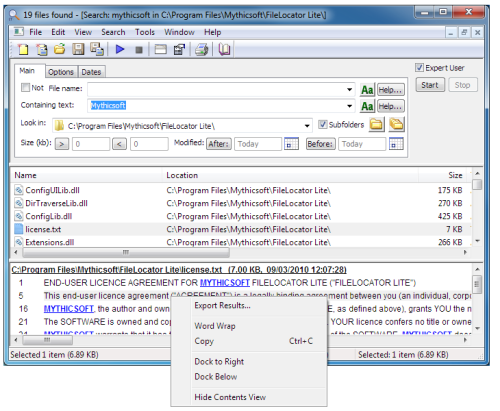Viewport: 500px width, 411px height.
Task: Start search with blue play icon
Action: [x=120, y=49]
